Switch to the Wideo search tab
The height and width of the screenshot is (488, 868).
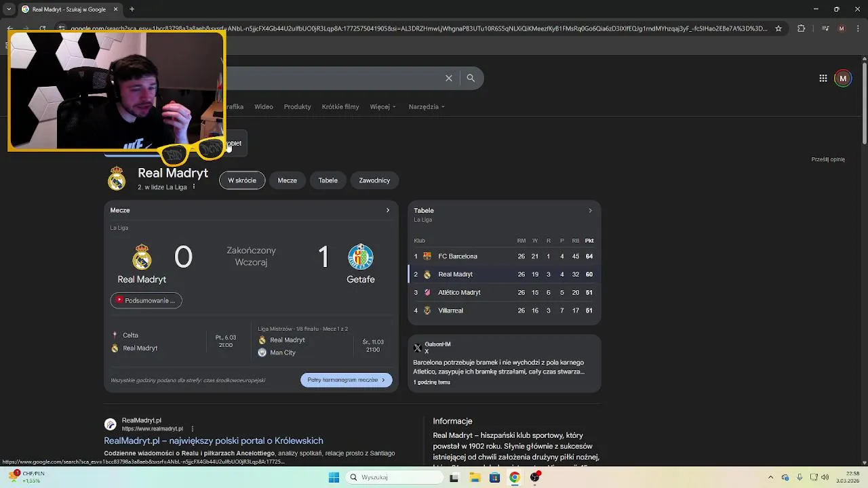pyautogui.click(x=263, y=106)
